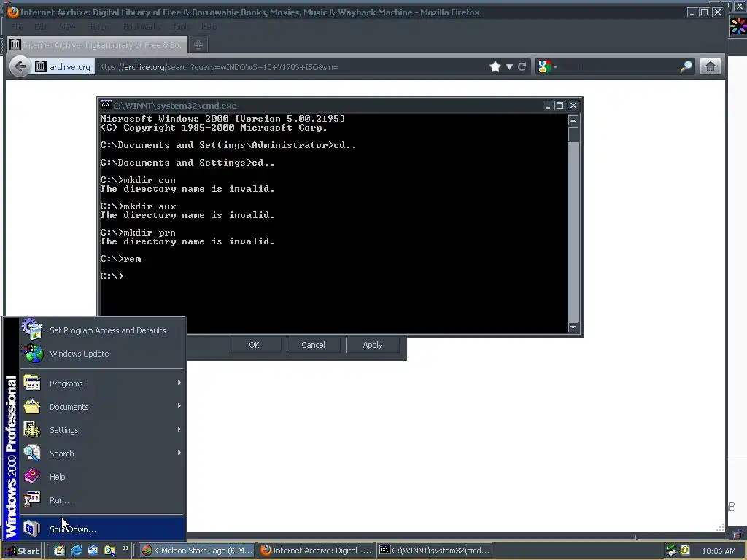This screenshot has height=560, width=747.
Task: Launch Outlook Express from Quick Launch
Action: point(93,551)
